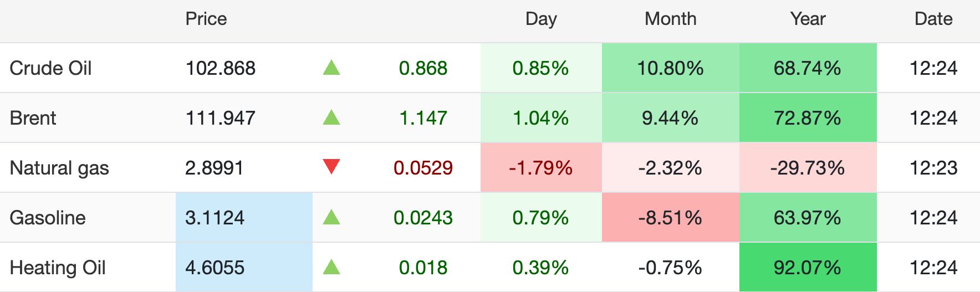Sort table by Date column header
Image resolution: width=980 pixels, height=292 pixels.
click(x=933, y=19)
